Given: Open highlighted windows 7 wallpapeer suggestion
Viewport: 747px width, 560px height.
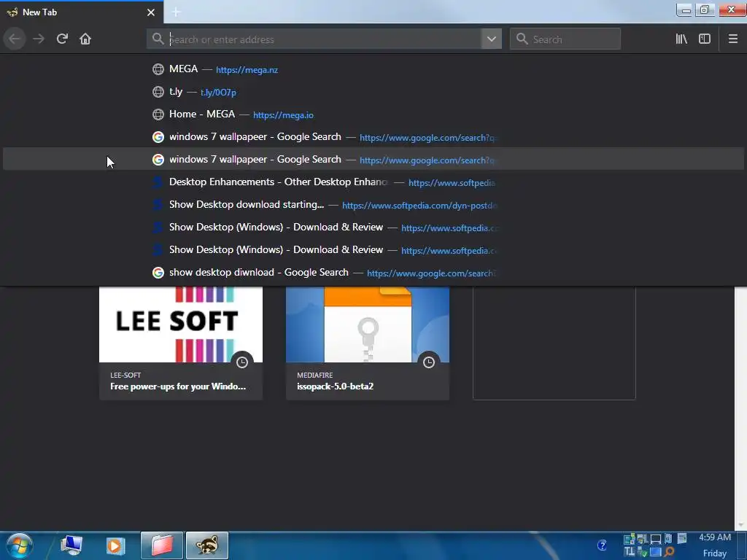Looking at the screenshot, I should coord(373,160).
